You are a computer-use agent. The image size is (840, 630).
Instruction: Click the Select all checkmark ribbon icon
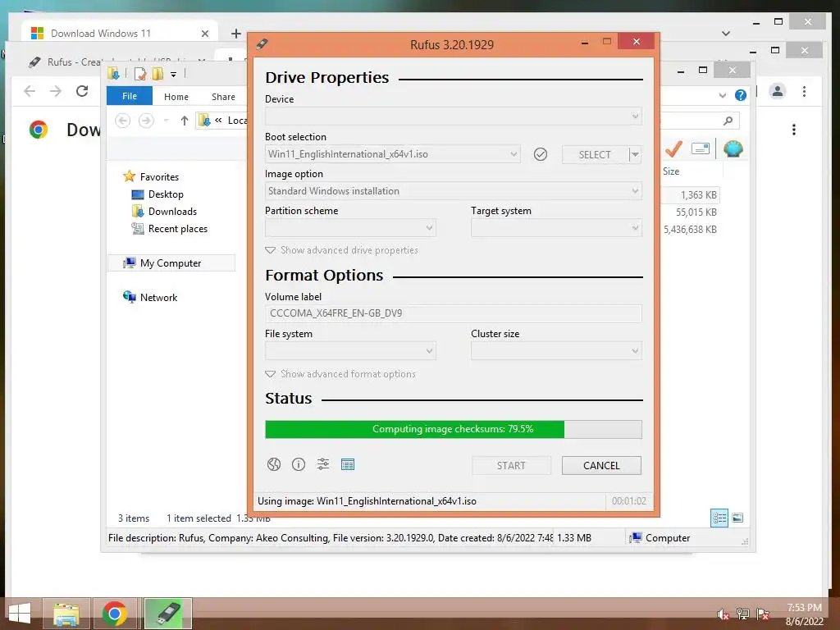tap(673, 148)
